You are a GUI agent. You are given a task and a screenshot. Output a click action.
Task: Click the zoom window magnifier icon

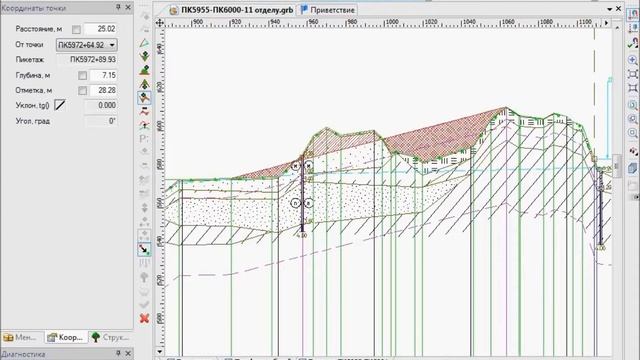[633, 119]
